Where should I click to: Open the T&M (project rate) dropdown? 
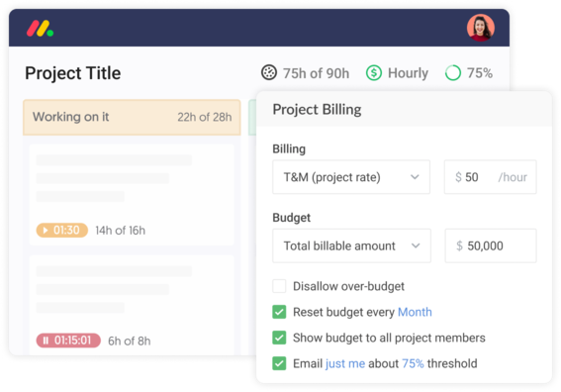351,177
